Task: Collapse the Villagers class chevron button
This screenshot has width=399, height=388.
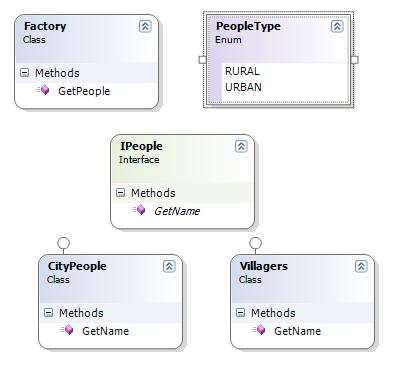Action: (x=361, y=266)
